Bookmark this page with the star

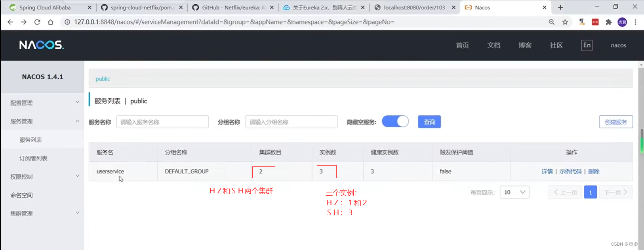coord(565,22)
